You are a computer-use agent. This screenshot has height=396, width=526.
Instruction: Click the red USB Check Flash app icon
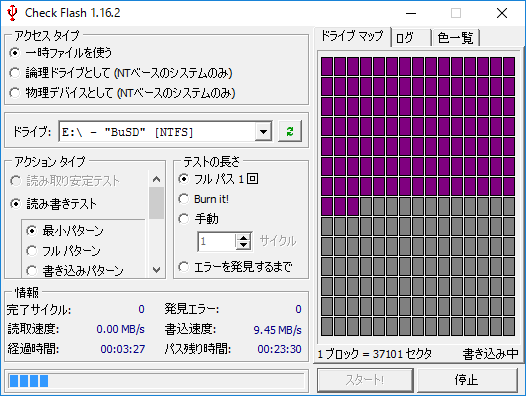pos(12,13)
